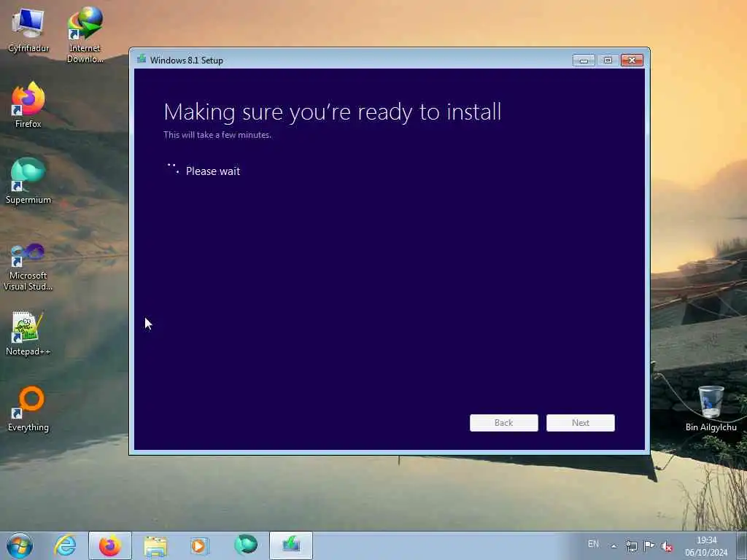Select the Microsoft Visual Studio desktop shortcut
747x560 pixels.
point(28,267)
